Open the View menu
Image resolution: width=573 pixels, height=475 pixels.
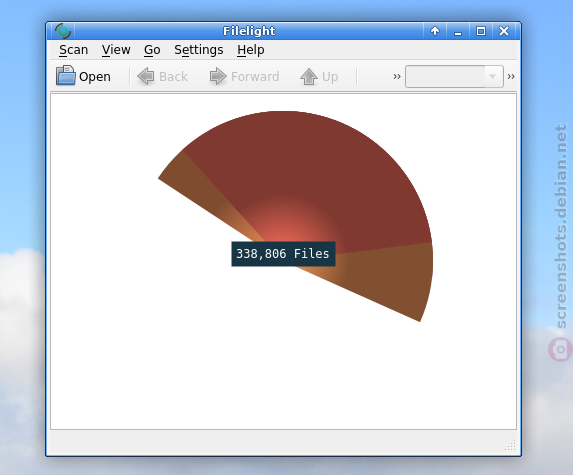(116, 50)
